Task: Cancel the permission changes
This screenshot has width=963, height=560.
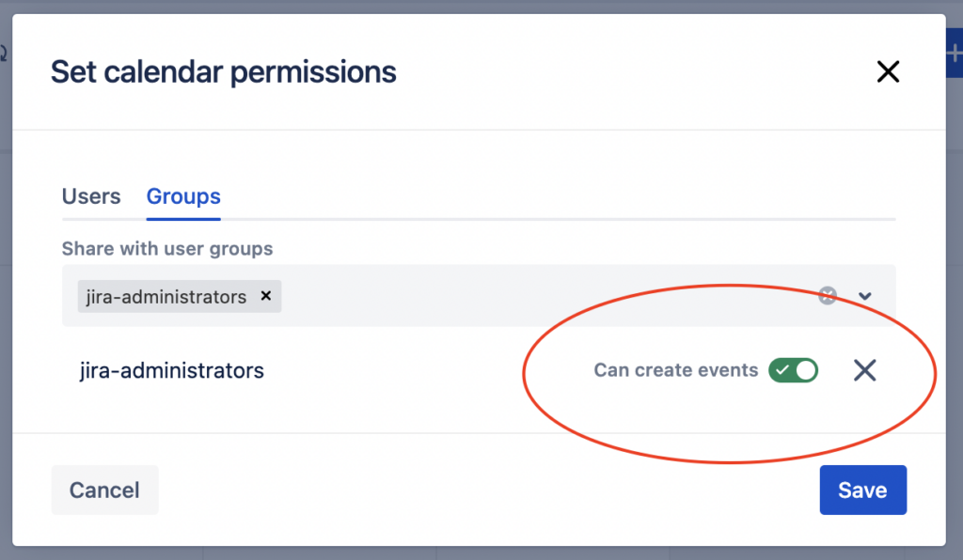Action: (104, 490)
